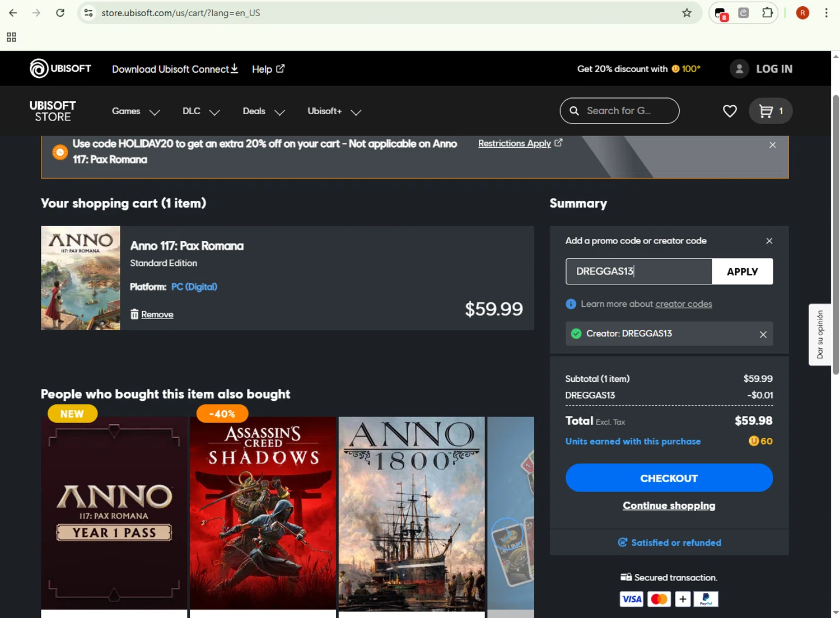Click Download Ubisoft Connect link

click(175, 69)
